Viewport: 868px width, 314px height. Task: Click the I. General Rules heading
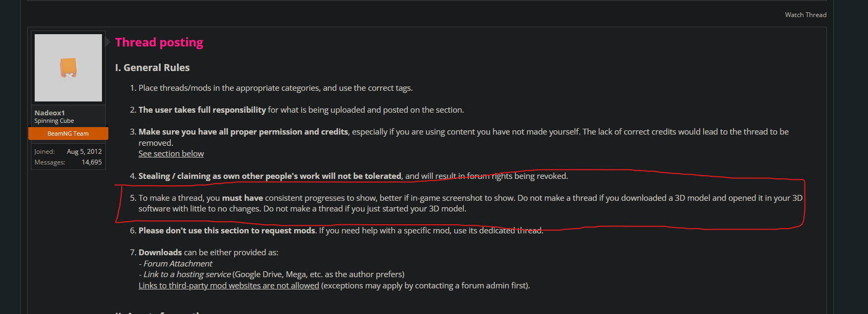point(152,68)
